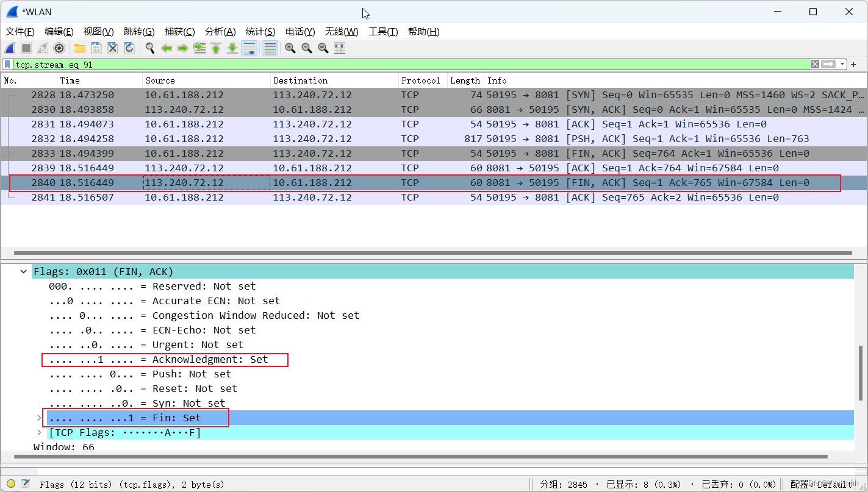Expand the Fin: Set tree item
The height and width of the screenshot is (492, 868).
click(40, 418)
